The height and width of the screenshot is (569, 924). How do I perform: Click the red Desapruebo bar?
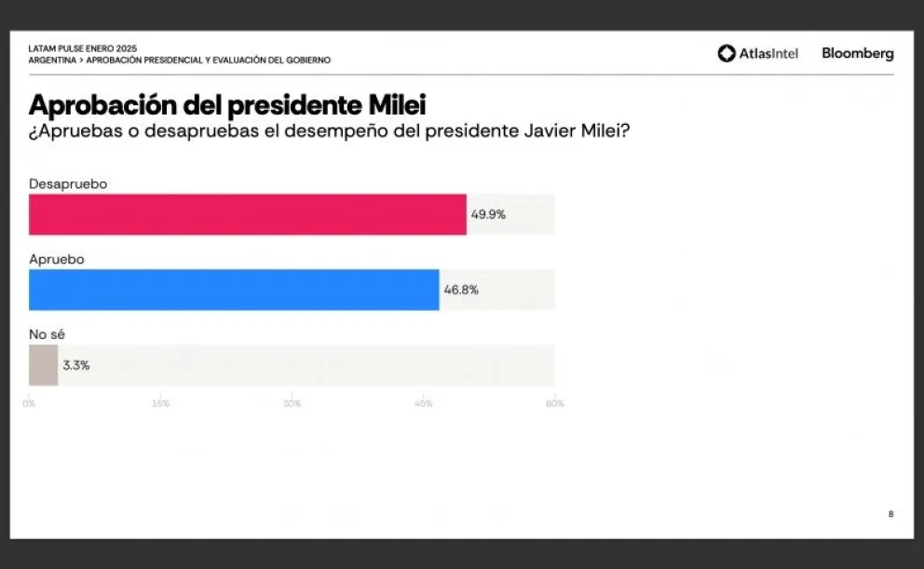247,214
